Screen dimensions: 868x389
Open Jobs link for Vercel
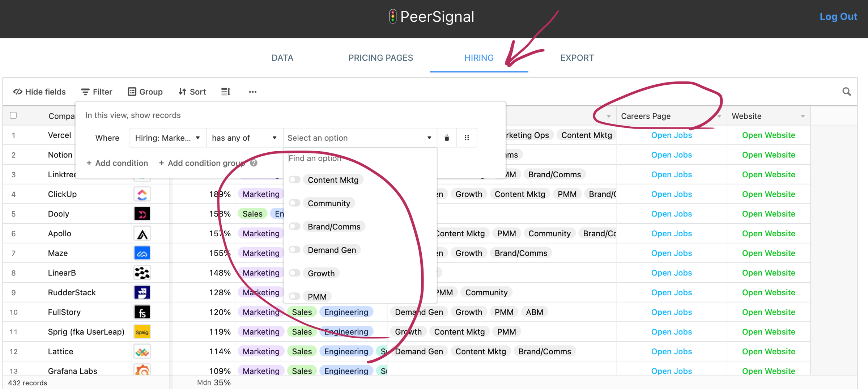(x=672, y=135)
